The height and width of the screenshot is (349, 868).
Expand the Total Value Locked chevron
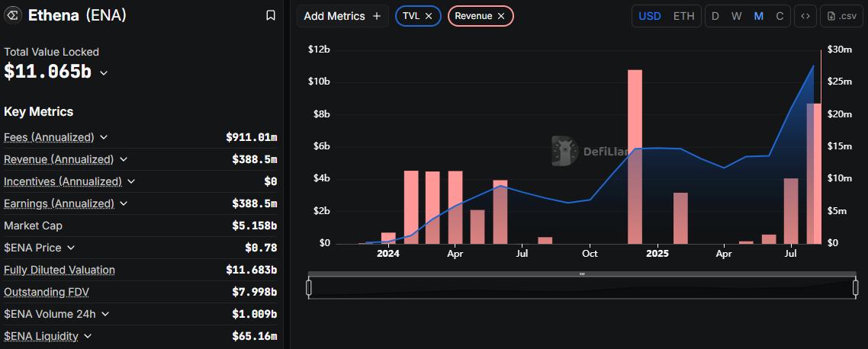coord(104,73)
